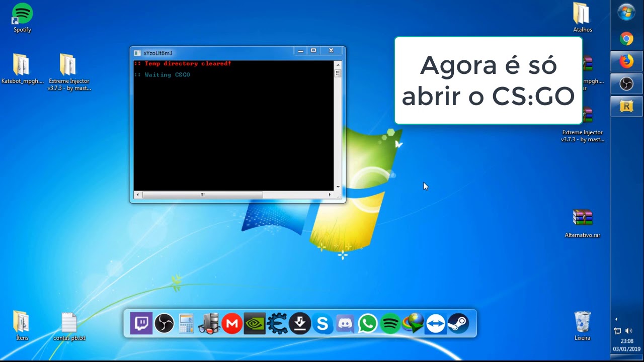Launch Twitch from the dock

tap(141, 323)
